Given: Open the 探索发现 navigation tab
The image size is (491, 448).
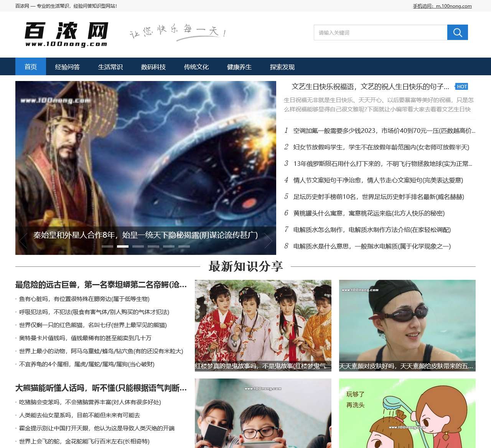Looking at the screenshot, I should 282,67.
